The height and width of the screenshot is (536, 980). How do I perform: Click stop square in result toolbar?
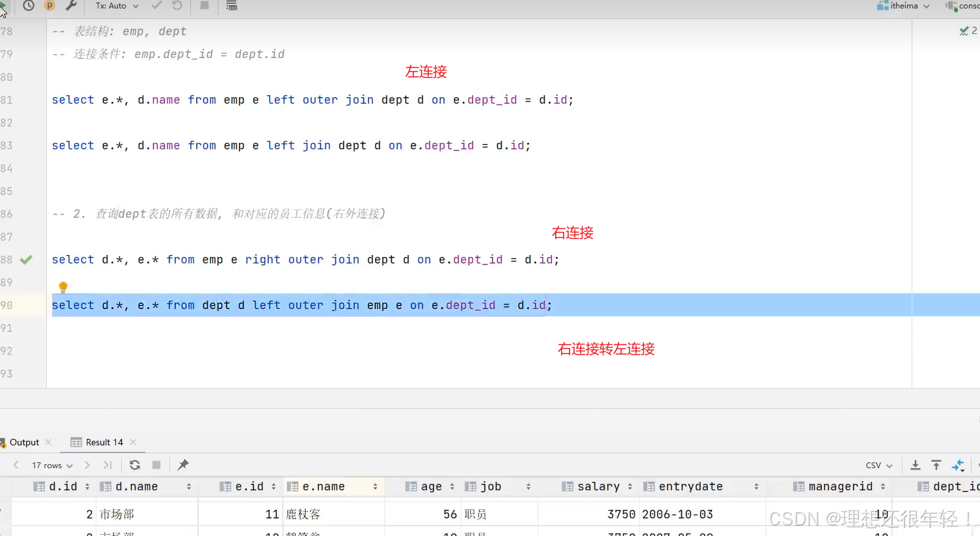(x=156, y=465)
